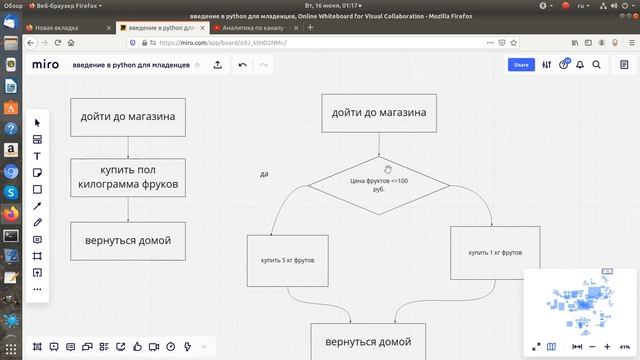
Task: Open the frames panel in bottom toolbar
Action: [37, 347]
